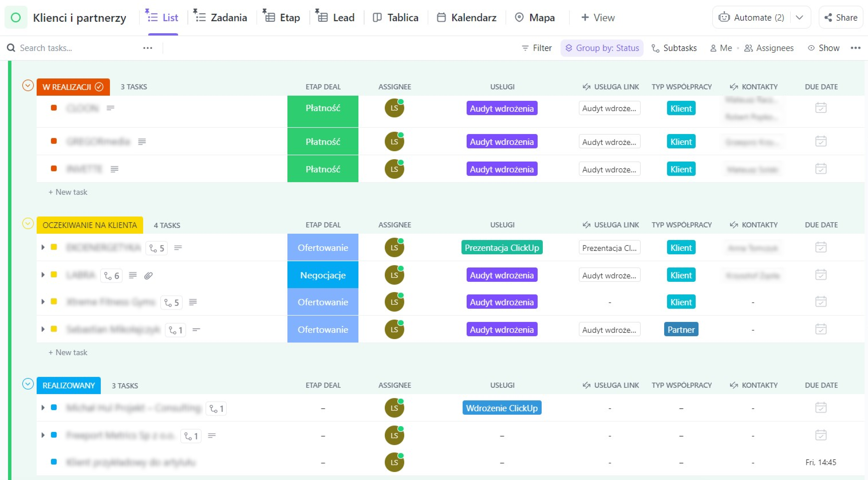
Task: Add a new view with + View
Action: tap(598, 17)
